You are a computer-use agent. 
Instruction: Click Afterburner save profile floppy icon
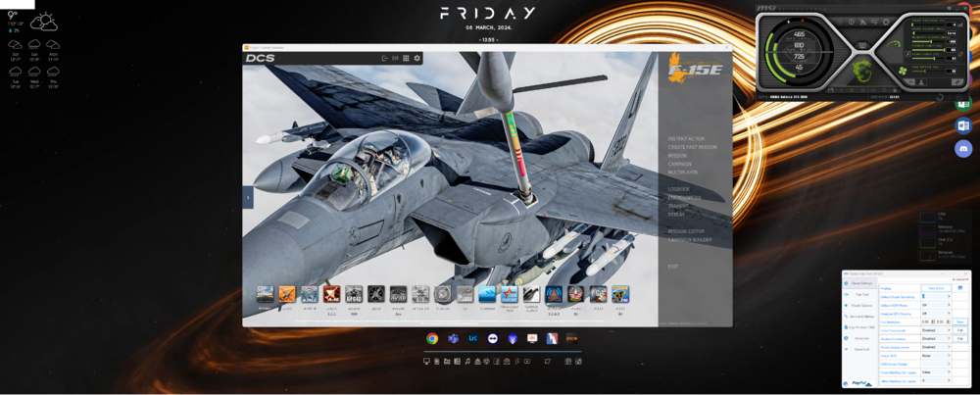click(831, 90)
